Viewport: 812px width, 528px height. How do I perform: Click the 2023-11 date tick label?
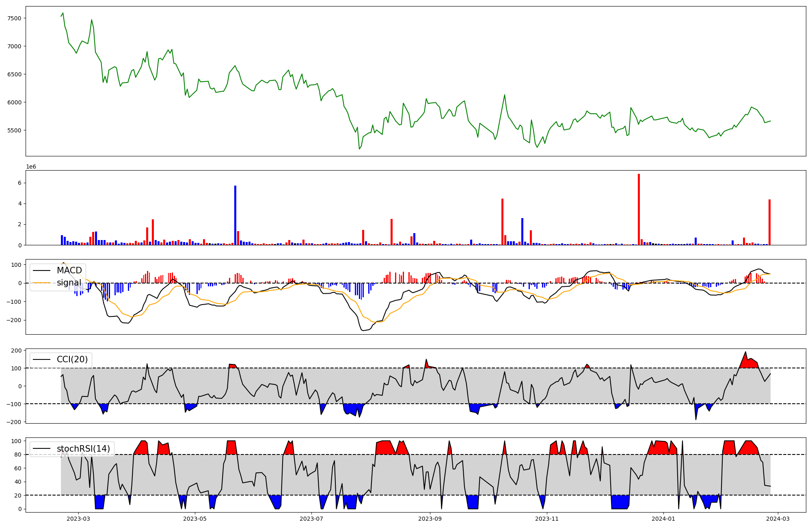[547, 519]
